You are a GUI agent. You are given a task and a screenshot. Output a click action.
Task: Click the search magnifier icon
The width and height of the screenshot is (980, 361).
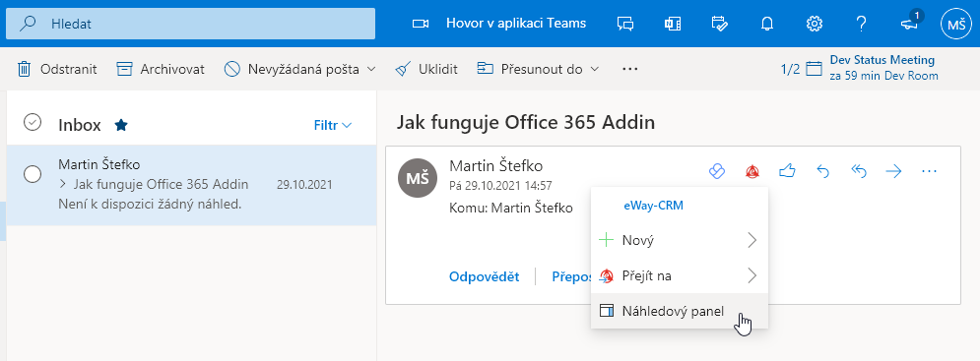[x=28, y=24]
